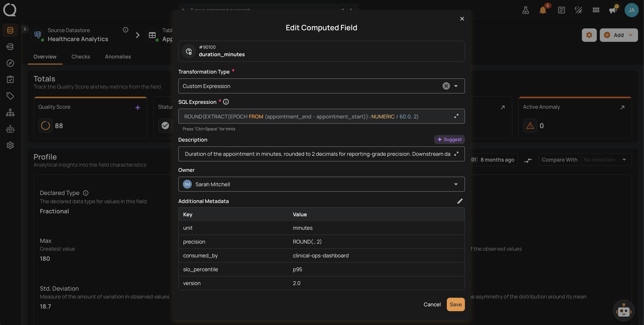
Task: Click the Quality Score sparkle icon
Action: point(137,108)
